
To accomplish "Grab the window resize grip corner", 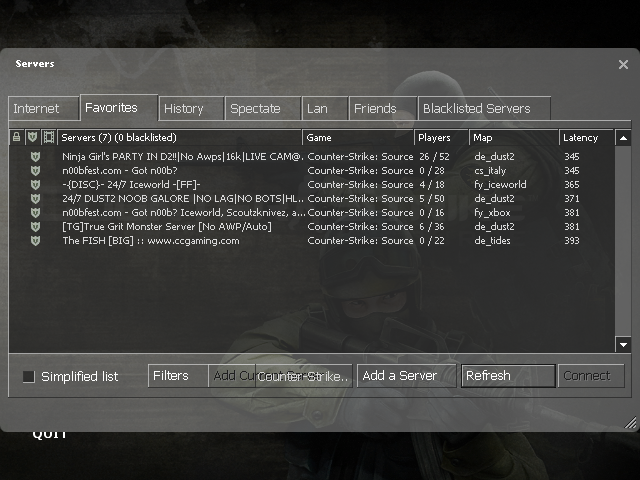I will pos(631,422).
